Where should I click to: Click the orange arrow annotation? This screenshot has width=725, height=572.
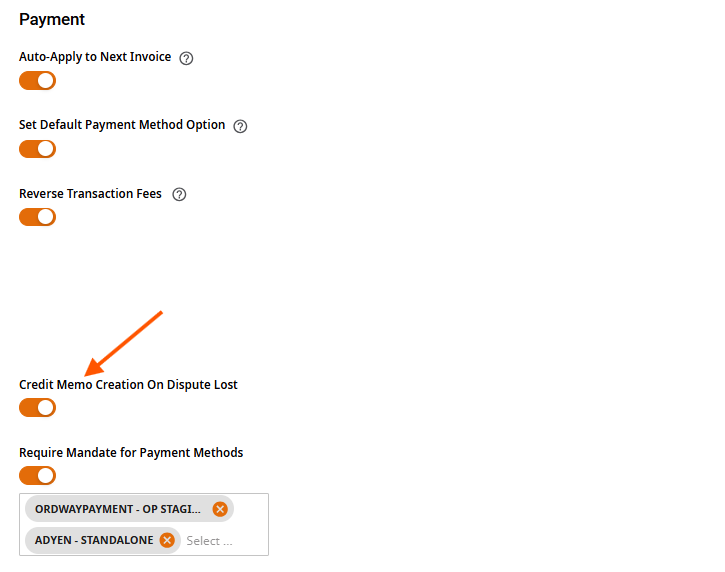[123, 343]
